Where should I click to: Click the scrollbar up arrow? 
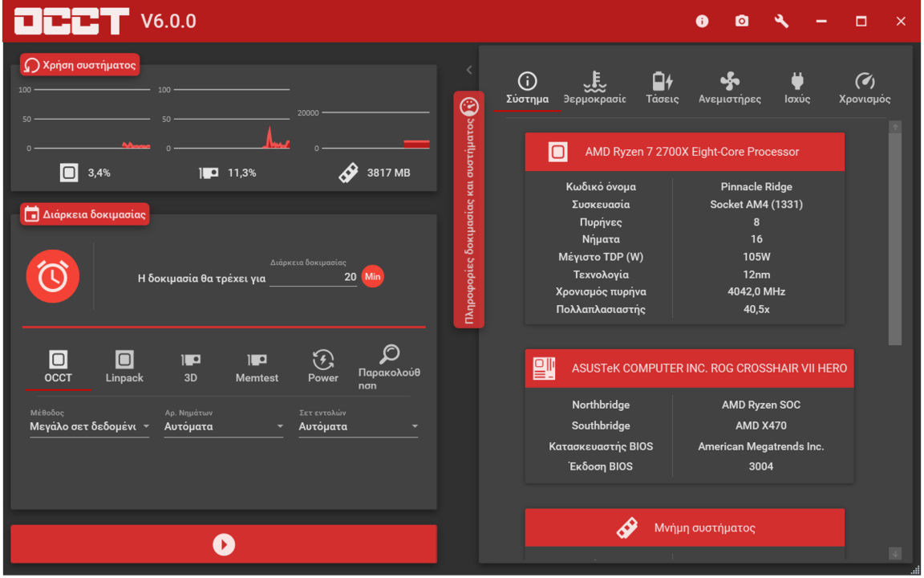click(895, 128)
